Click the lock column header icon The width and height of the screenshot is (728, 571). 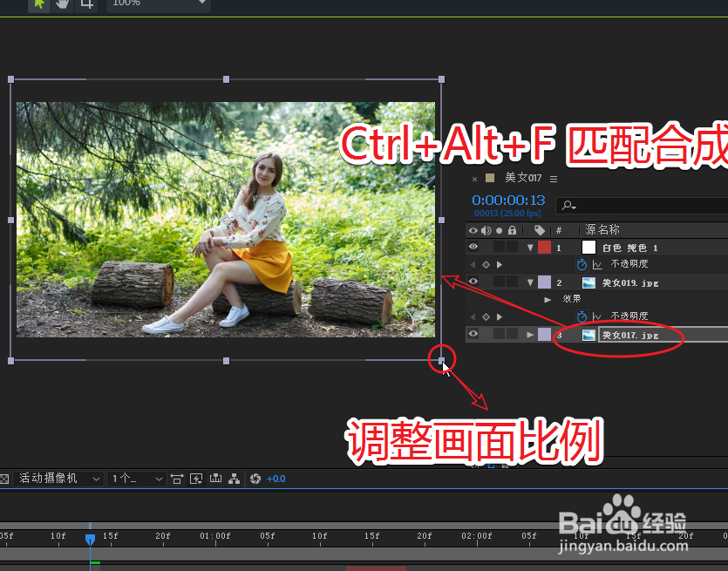coord(512,230)
